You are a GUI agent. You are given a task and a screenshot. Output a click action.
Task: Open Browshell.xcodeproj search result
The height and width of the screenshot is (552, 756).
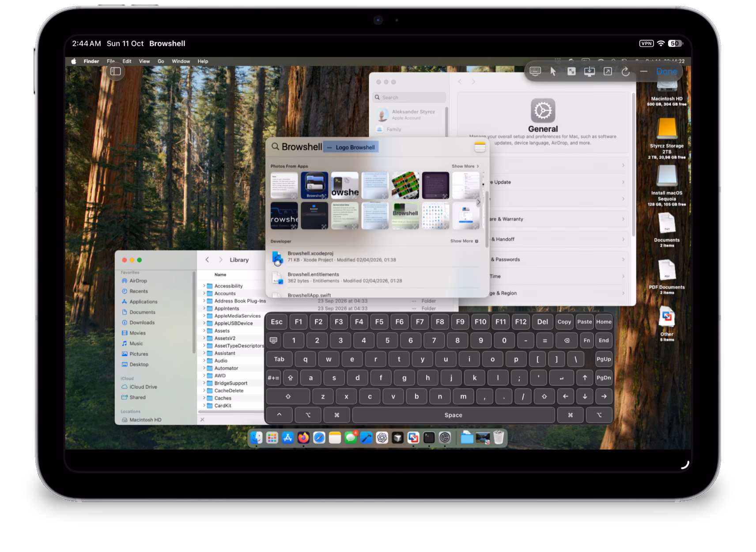[375, 257]
